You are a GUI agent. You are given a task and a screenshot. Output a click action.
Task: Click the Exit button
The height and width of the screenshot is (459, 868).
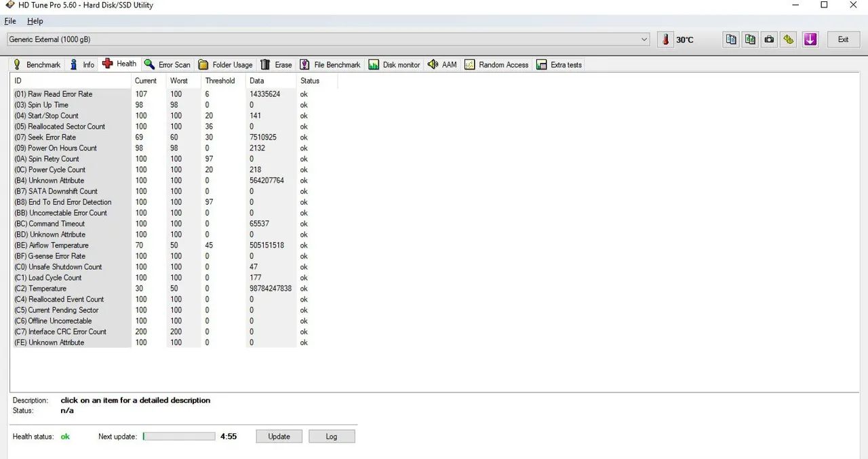click(843, 39)
